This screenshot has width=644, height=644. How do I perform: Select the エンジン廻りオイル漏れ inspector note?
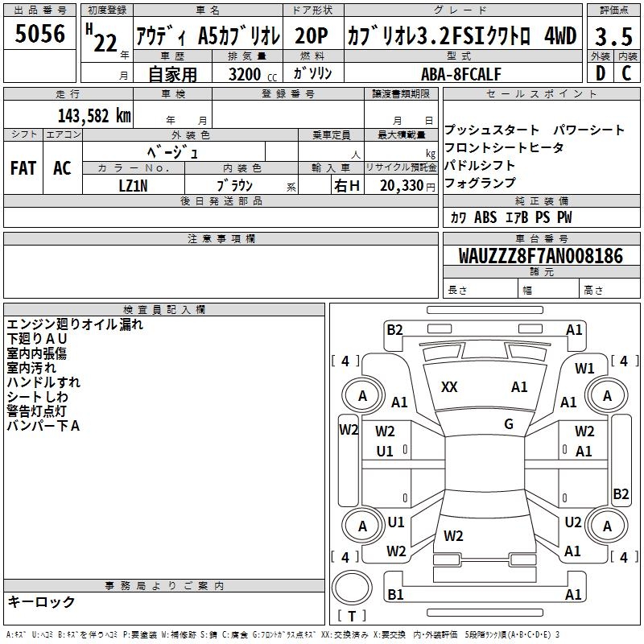coord(75,324)
